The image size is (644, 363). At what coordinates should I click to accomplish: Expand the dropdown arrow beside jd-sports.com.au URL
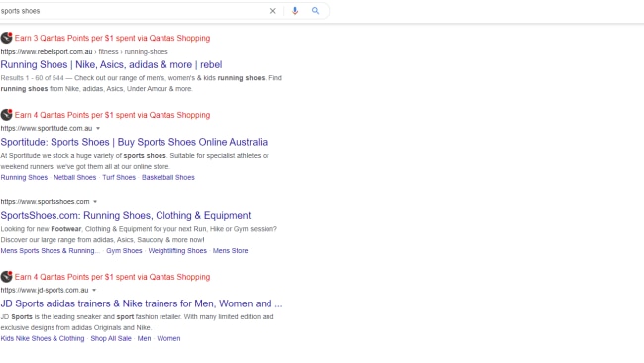coord(94,290)
